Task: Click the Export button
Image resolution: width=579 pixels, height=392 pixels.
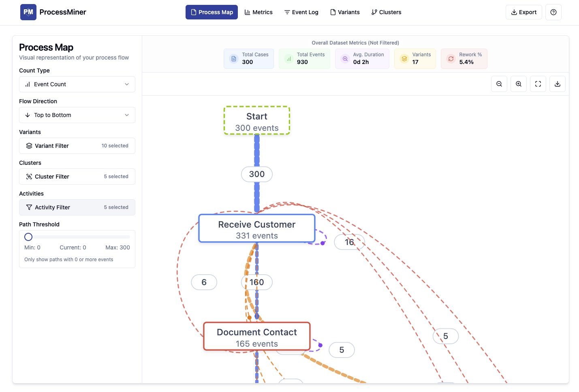Action: coord(523,12)
